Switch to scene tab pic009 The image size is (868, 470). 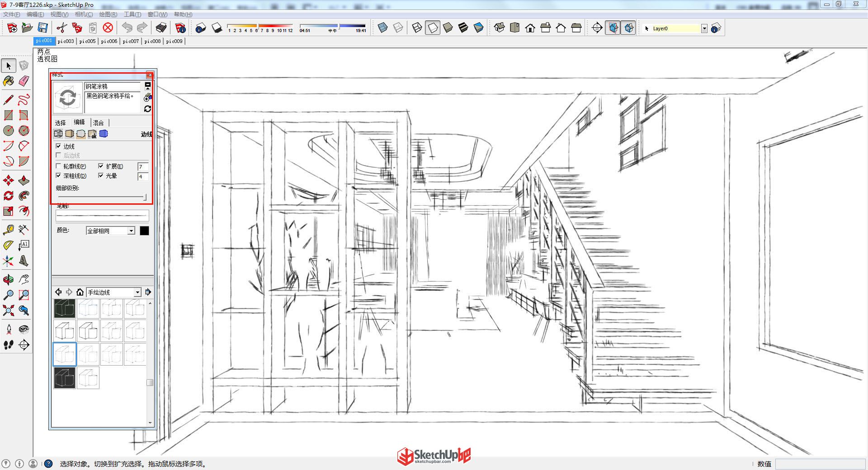(x=174, y=41)
